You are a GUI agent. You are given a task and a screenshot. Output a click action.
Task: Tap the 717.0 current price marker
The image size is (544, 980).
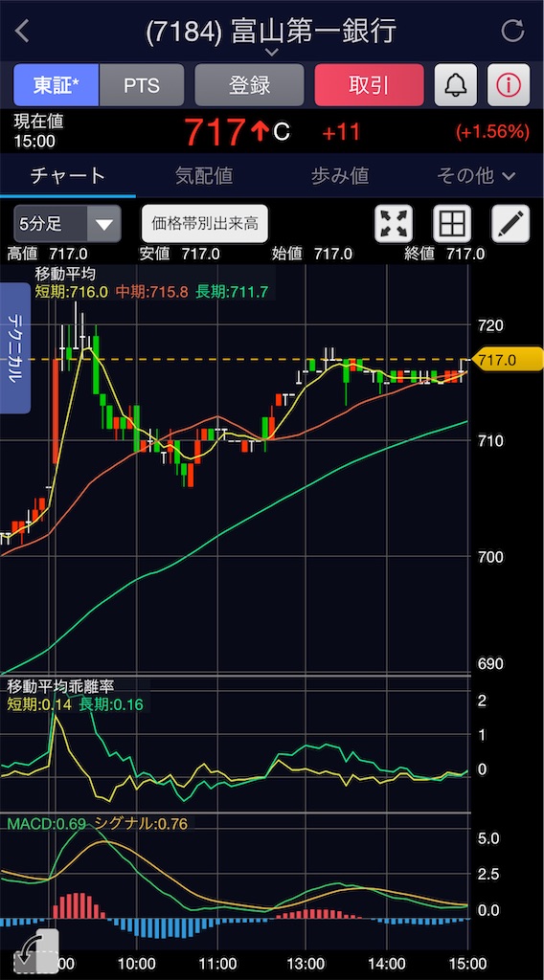coord(507,360)
